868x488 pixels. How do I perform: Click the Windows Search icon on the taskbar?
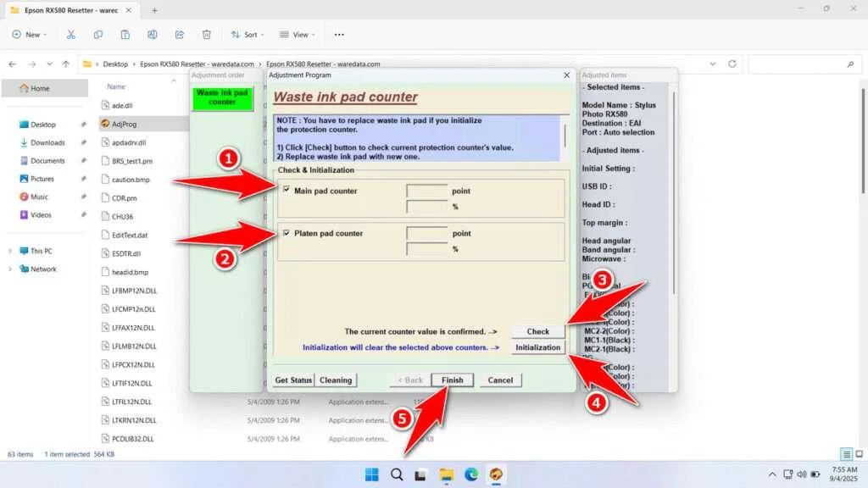click(x=397, y=475)
